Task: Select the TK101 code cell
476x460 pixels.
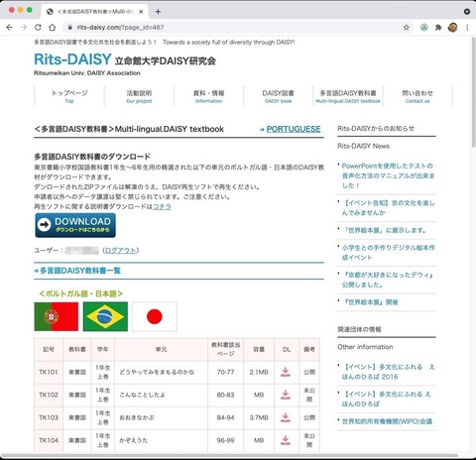Action: click(x=49, y=372)
